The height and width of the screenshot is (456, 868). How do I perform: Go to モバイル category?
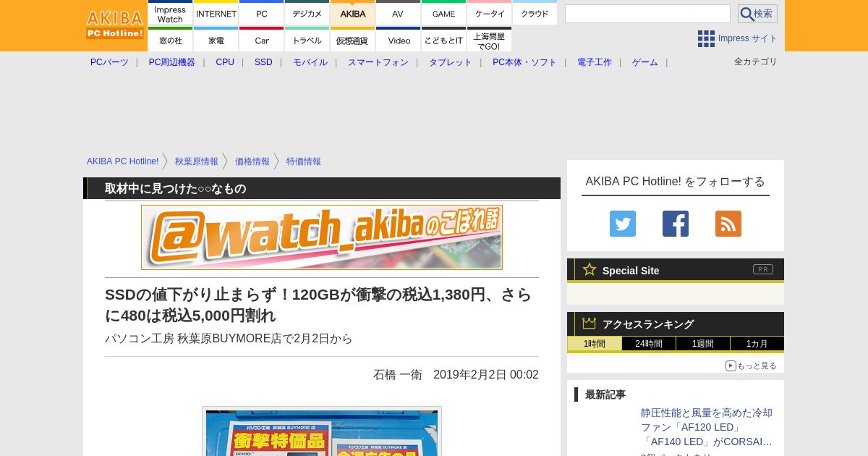[310, 62]
